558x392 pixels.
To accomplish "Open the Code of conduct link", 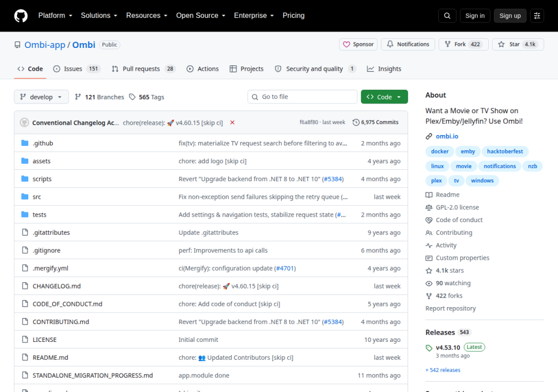I will (459, 220).
